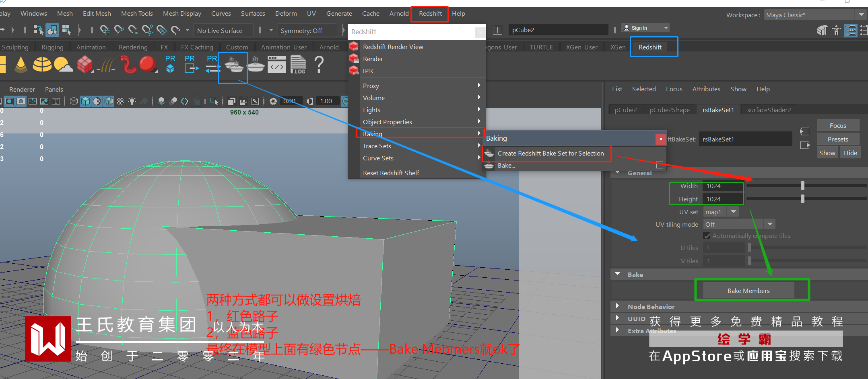Screen dimensions: 868x379
Task: Click the viewport Use all lights bulb icon
Action: click(x=132, y=101)
